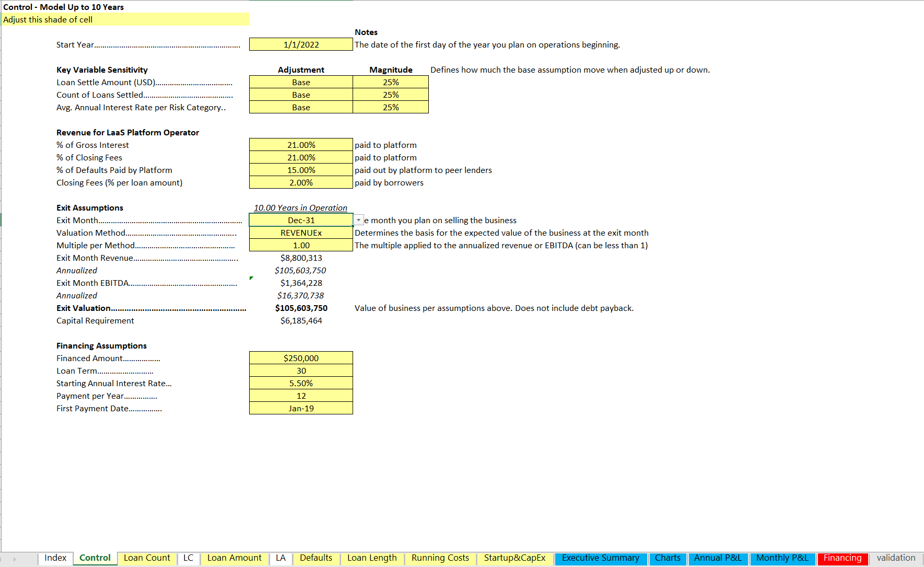Select Loan Settle Amount magnitude 25% cell
Screen dimensions: 924x567
[x=391, y=82]
